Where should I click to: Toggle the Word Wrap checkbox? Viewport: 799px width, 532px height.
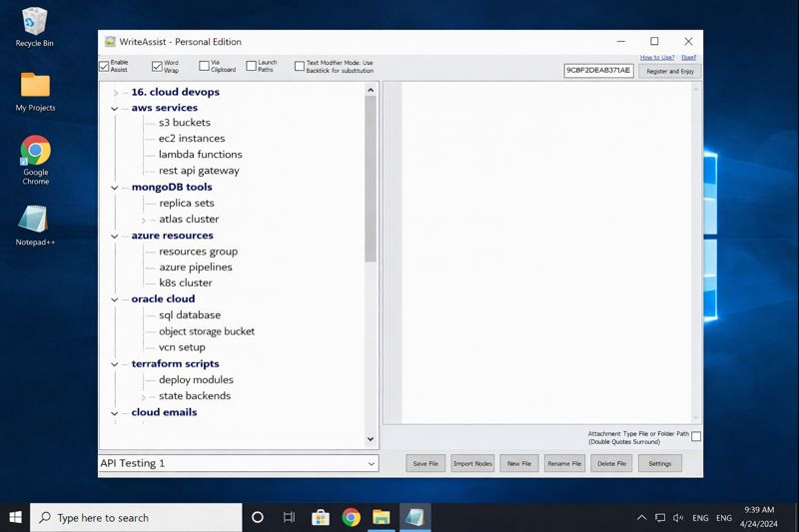pyautogui.click(x=157, y=67)
